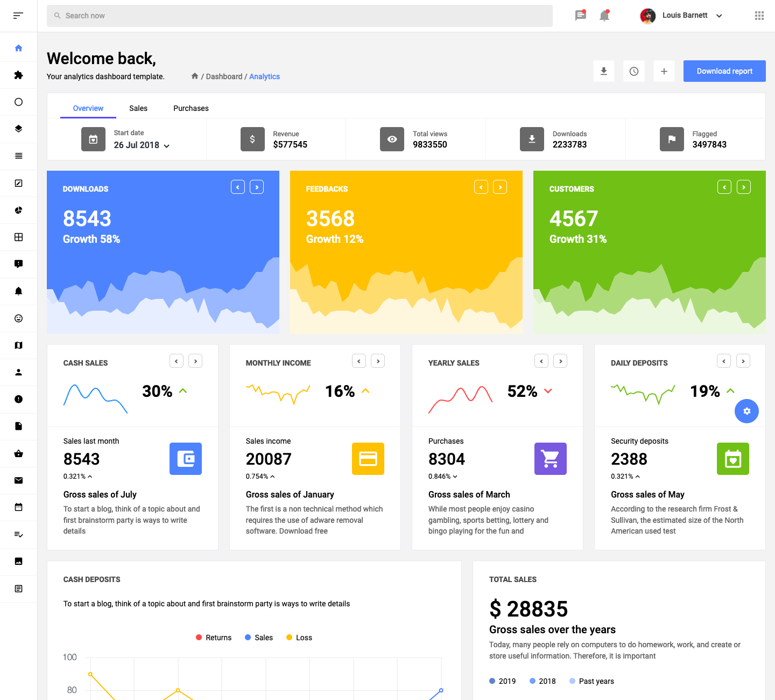Open the notifications bell in the header
Viewport: 775px width, 700px height.
coord(604,16)
